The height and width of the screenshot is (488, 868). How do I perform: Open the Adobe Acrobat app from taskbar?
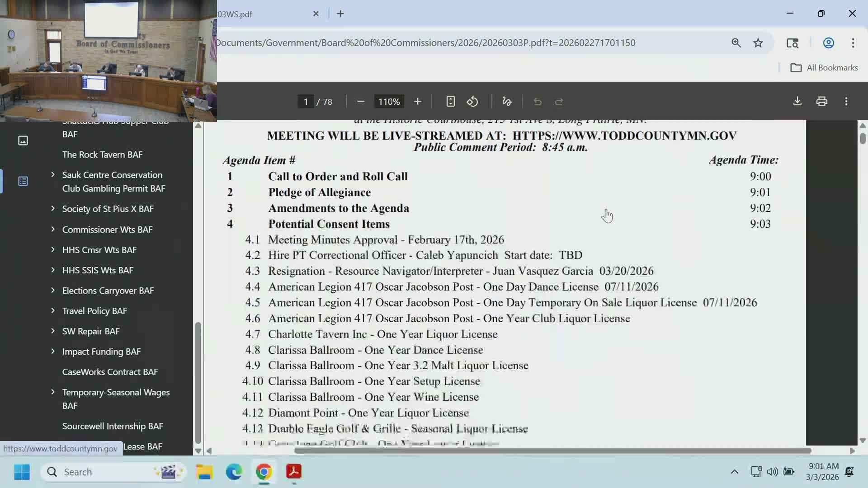[x=294, y=472]
